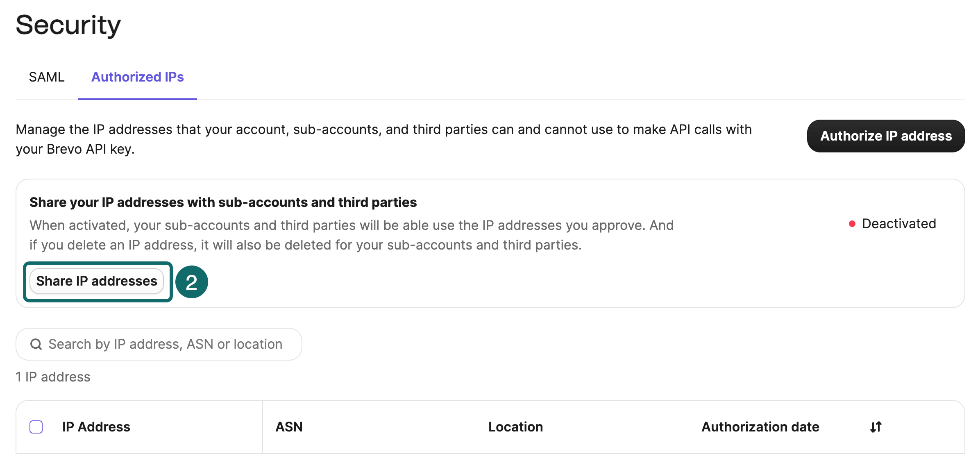Open the Authorized IPs tab
980x454 pixels.
(138, 77)
